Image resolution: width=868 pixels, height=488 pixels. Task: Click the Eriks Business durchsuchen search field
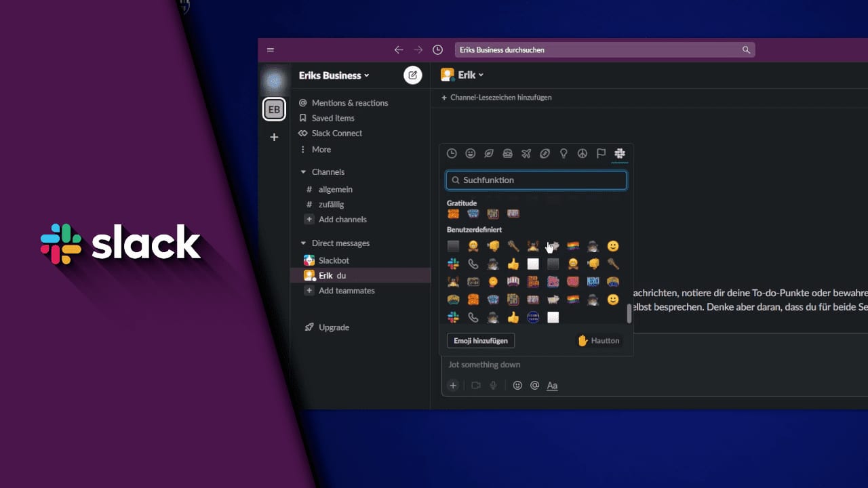click(604, 50)
